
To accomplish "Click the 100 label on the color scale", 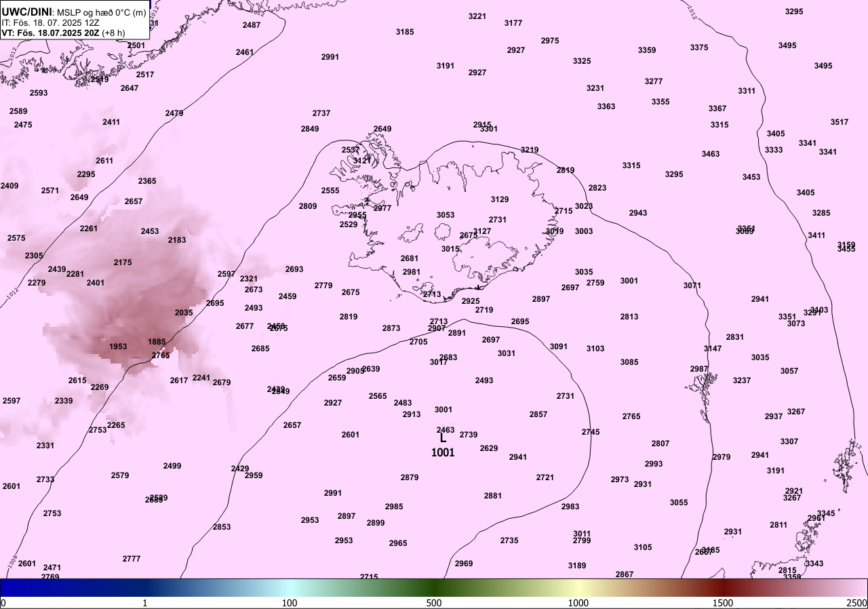I will [x=290, y=603].
